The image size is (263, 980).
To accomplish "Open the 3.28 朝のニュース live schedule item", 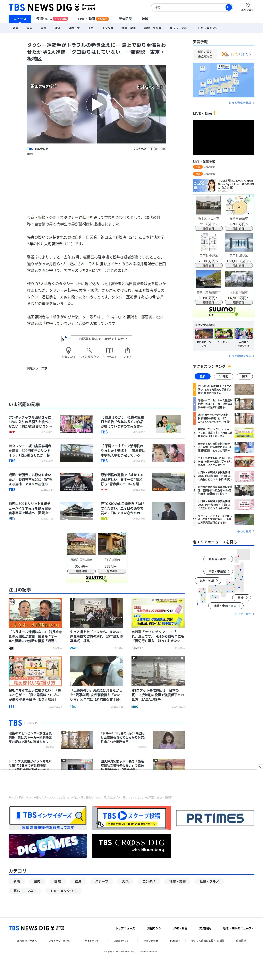I will (x=223, y=186).
